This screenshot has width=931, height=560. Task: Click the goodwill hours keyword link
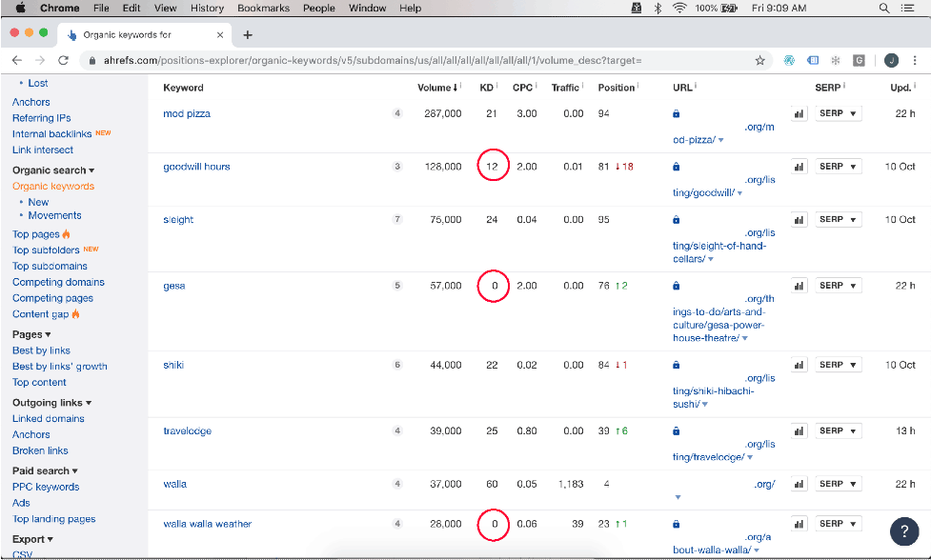click(x=196, y=166)
